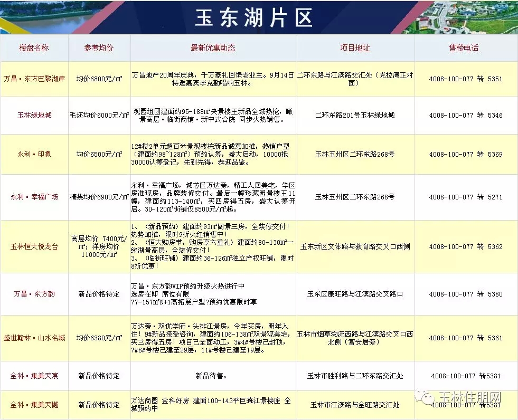This screenshot has height=420, width=518.
Task: Click the 项目地址 column header
Action: click(355, 48)
